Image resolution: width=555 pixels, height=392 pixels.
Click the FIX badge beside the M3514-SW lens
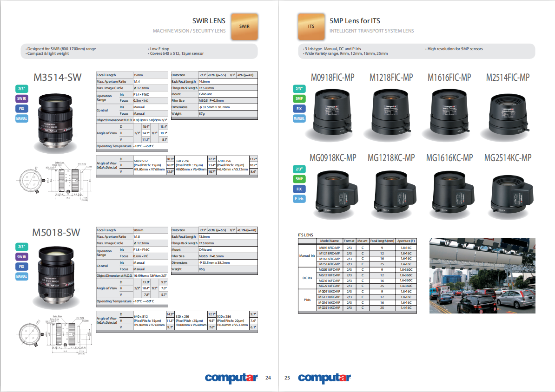click(21, 109)
